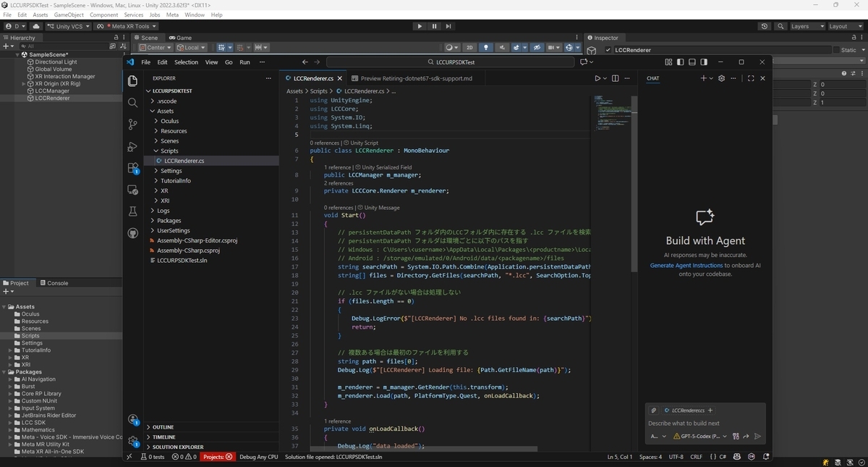Click Projects error status bar item
Screen dimensions: 868x467
(218, 457)
